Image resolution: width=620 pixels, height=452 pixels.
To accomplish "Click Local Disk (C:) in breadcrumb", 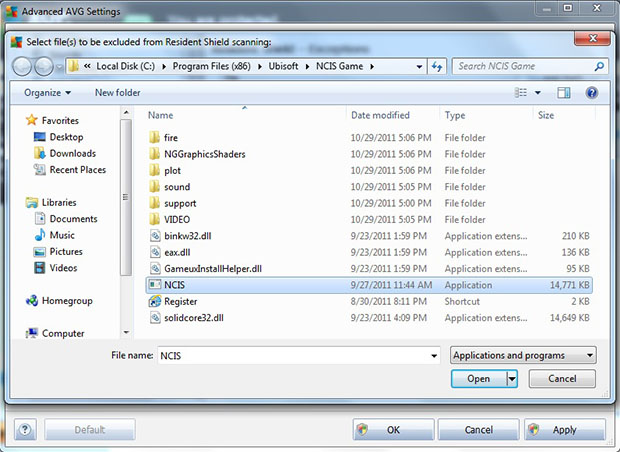I will (x=126, y=66).
